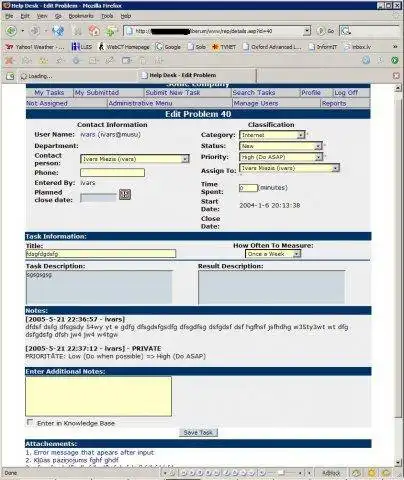Image resolution: width=404 pixels, height=480 pixels.
Task: Click the red close-tab icon
Action: coord(396,76)
